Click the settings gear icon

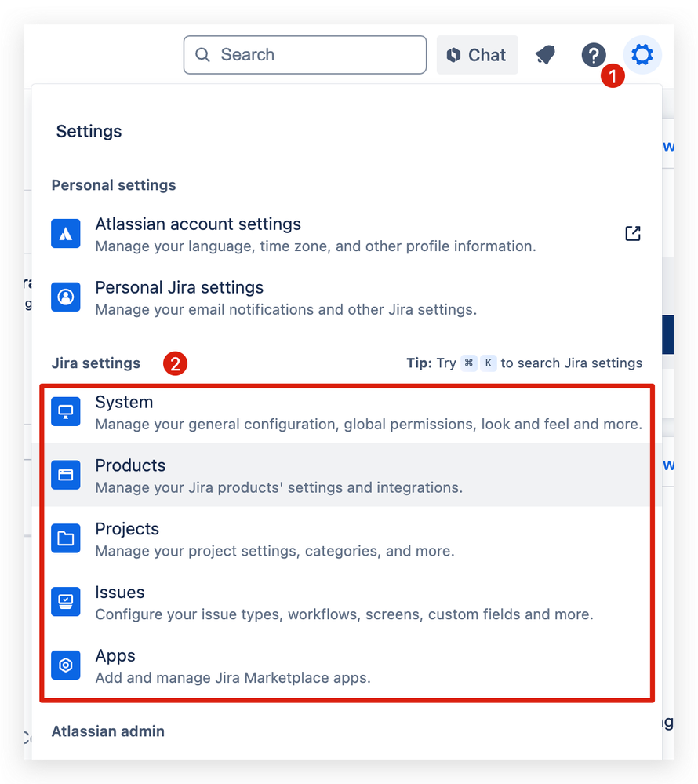[x=642, y=54]
